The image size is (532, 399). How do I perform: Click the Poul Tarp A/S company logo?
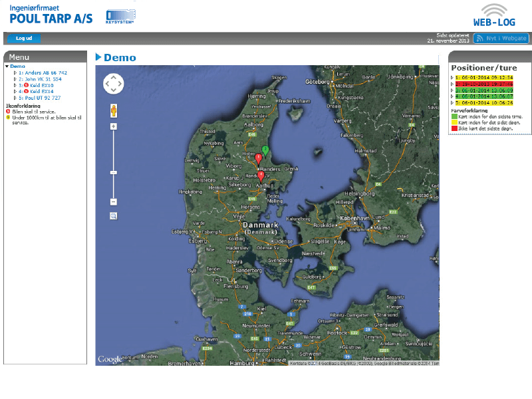click(x=51, y=15)
